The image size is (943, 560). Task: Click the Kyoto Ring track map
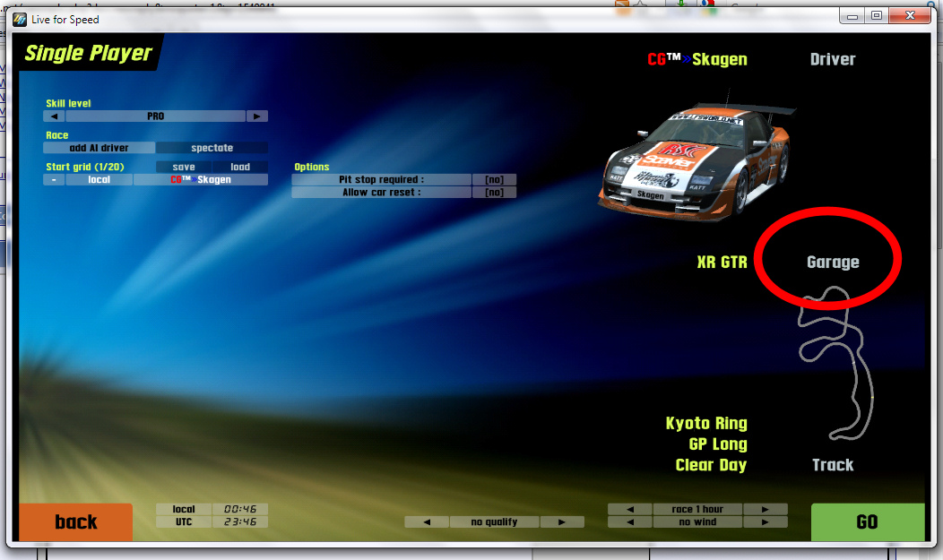(x=835, y=364)
